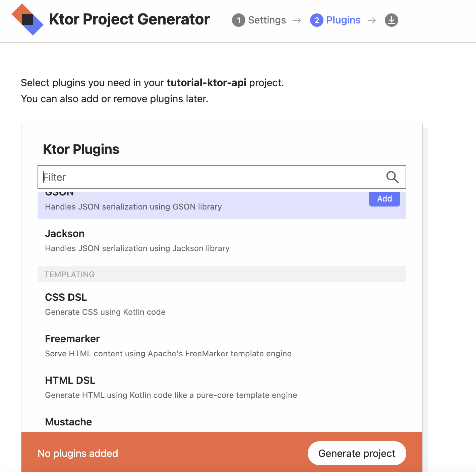This screenshot has height=472, width=476.
Task: Click the TEMPLATING category header
Action: pos(222,274)
